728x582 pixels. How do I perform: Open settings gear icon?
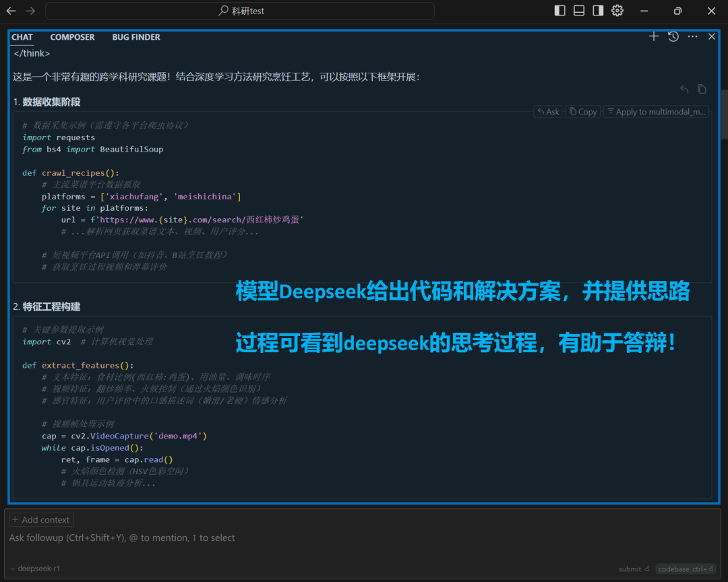click(617, 11)
